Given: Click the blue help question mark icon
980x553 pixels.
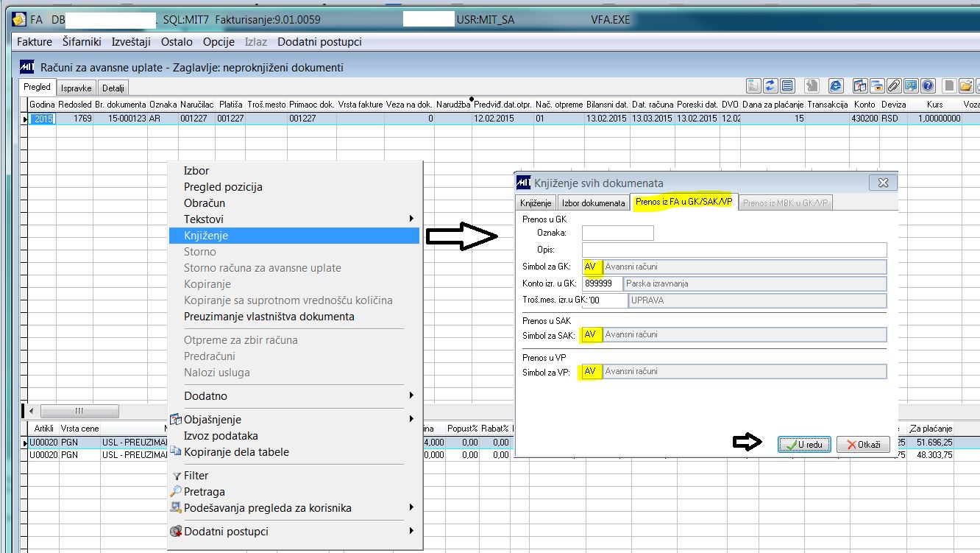Looking at the screenshot, I should pyautogui.click(x=928, y=85).
